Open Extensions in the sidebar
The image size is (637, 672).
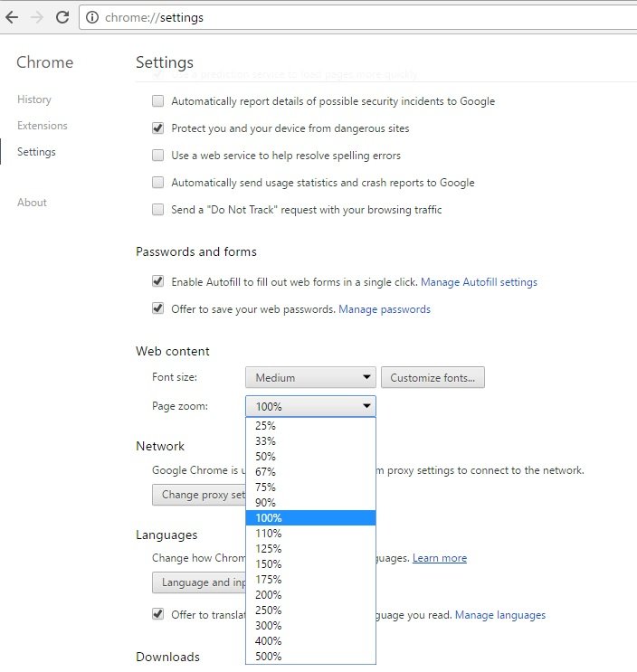pyautogui.click(x=43, y=126)
